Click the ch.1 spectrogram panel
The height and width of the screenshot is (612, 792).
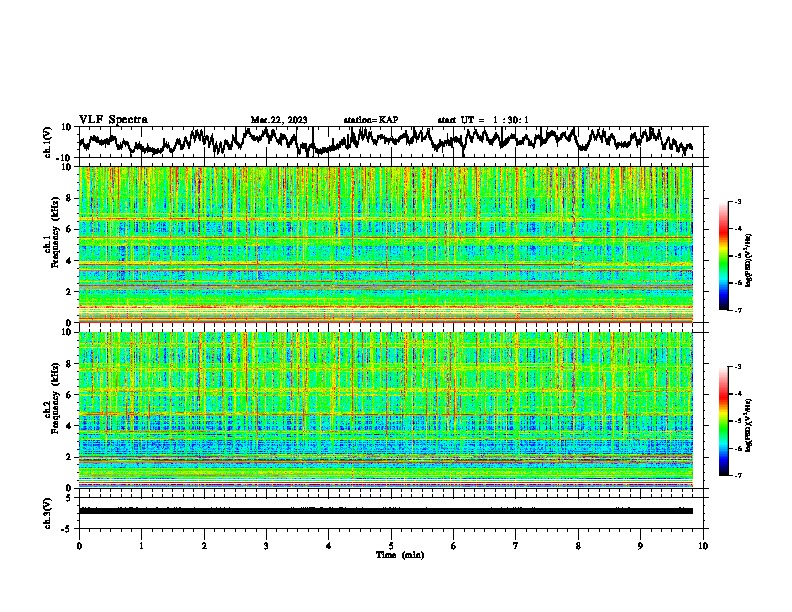click(x=385, y=244)
